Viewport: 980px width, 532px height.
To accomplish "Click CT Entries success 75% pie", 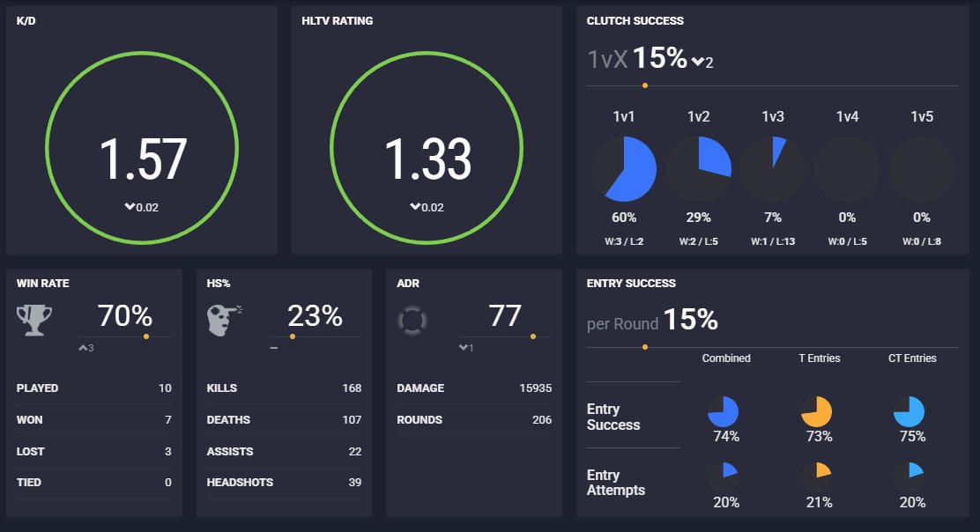I will [909, 411].
